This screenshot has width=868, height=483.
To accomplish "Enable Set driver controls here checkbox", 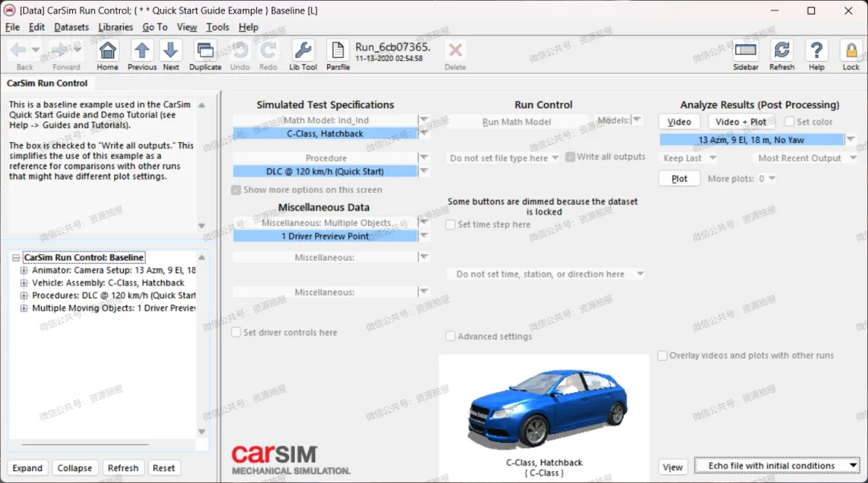I will click(x=235, y=333).
